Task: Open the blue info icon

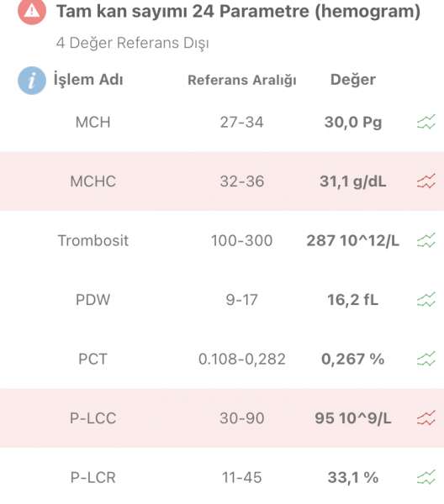Action: [32, 81]
